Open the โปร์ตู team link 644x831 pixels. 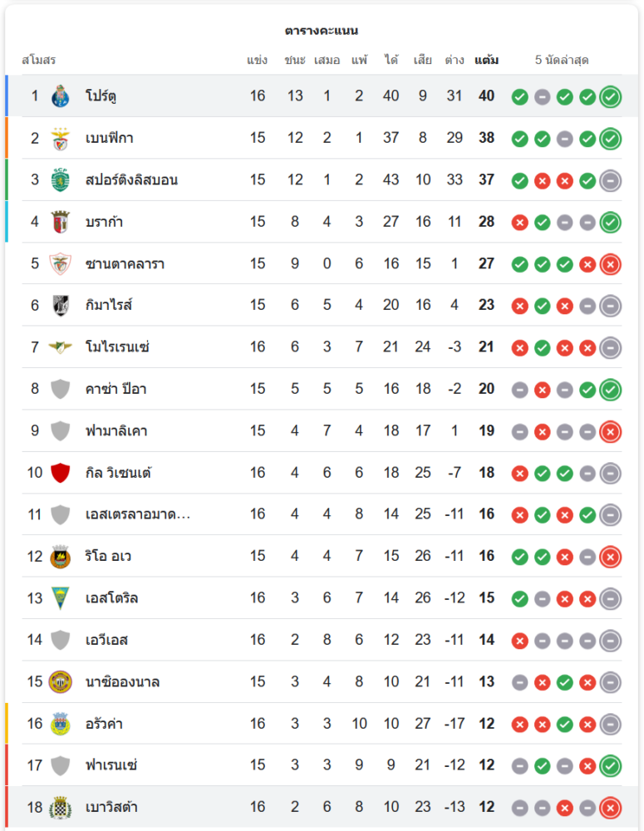tap(101, 96)
